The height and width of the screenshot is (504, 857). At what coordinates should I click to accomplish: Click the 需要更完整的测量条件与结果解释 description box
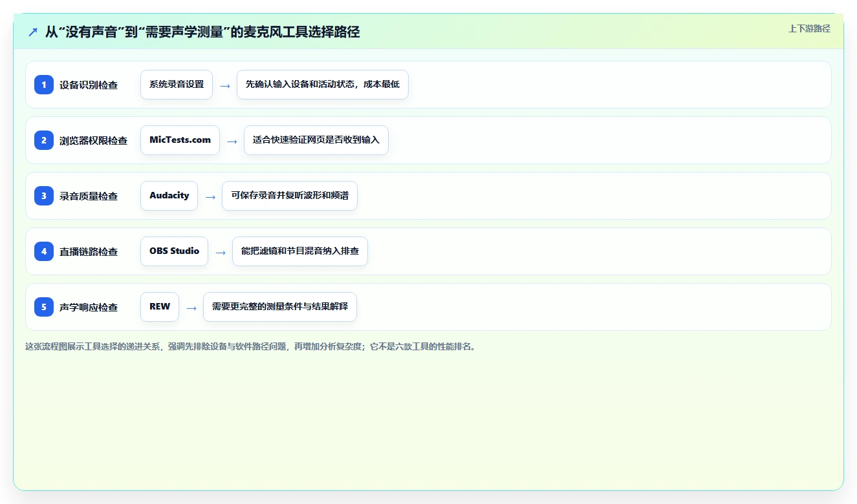pos(280,307)
